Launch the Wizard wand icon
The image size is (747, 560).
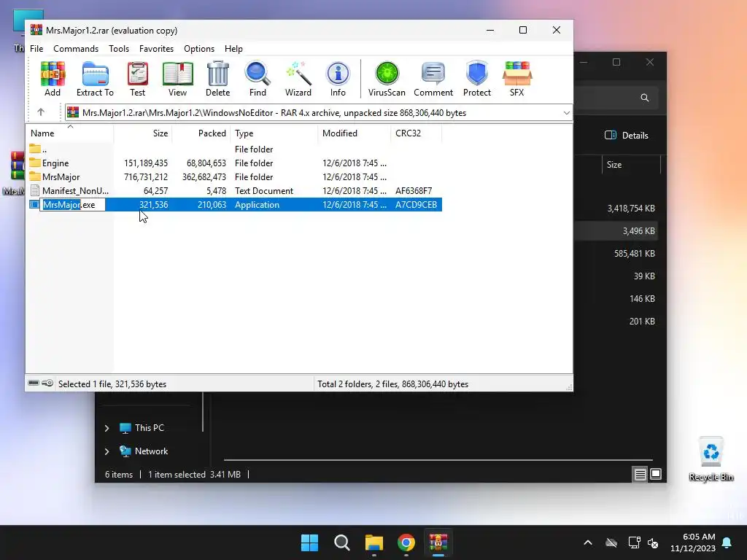(x=298, y=79)
